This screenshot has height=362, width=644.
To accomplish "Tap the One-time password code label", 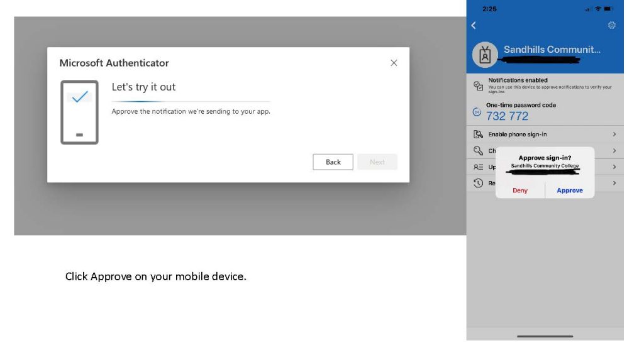I will [521, 105].
